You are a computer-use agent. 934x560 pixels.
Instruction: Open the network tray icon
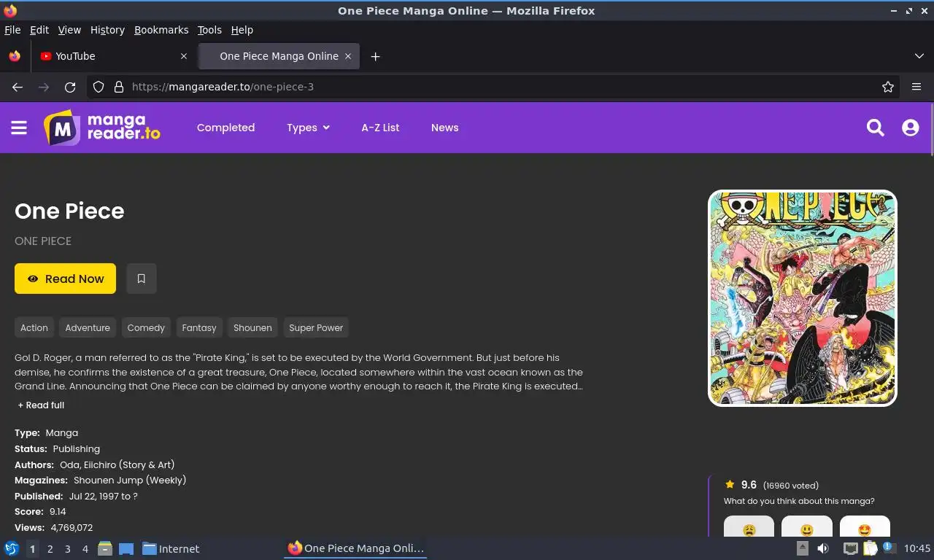(850, 549)
